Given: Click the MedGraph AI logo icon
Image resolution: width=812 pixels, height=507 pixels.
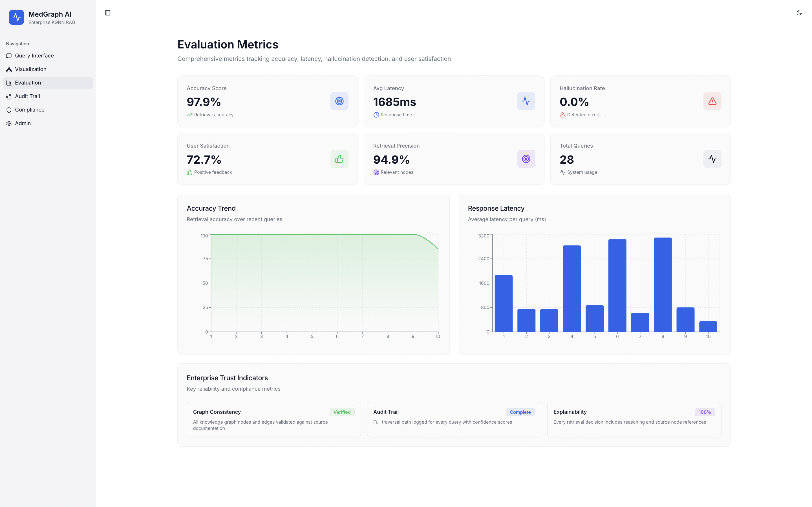Looking at the screenshot, I should click(16, 17).
